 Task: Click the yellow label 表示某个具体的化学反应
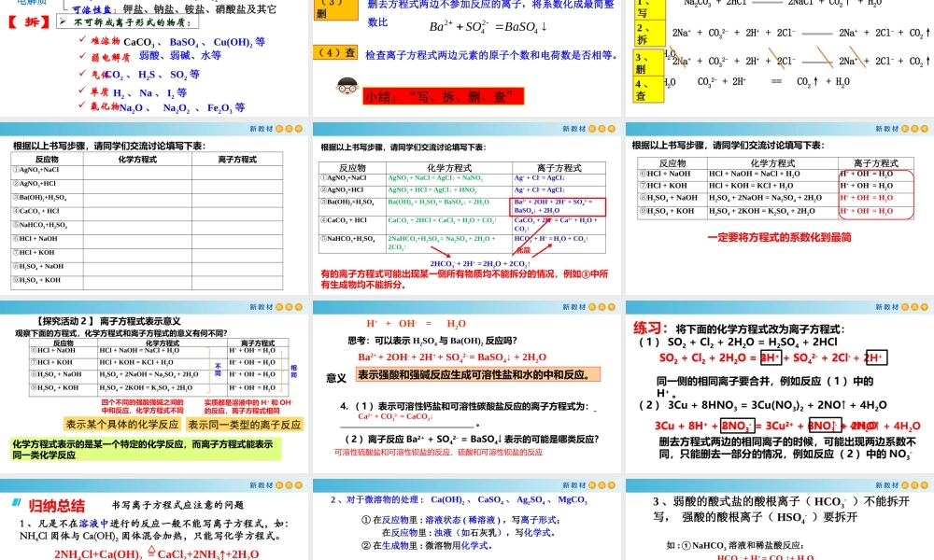click(122, 425)
